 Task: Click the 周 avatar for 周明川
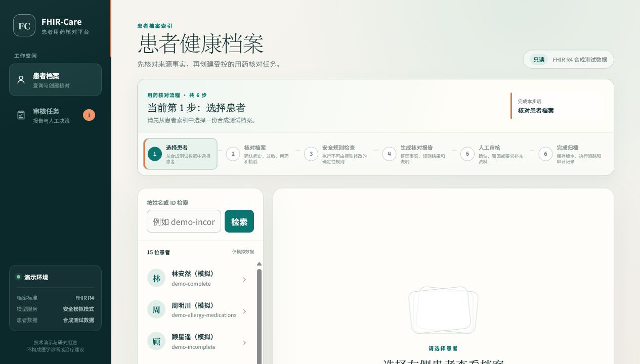coord(156,310)
